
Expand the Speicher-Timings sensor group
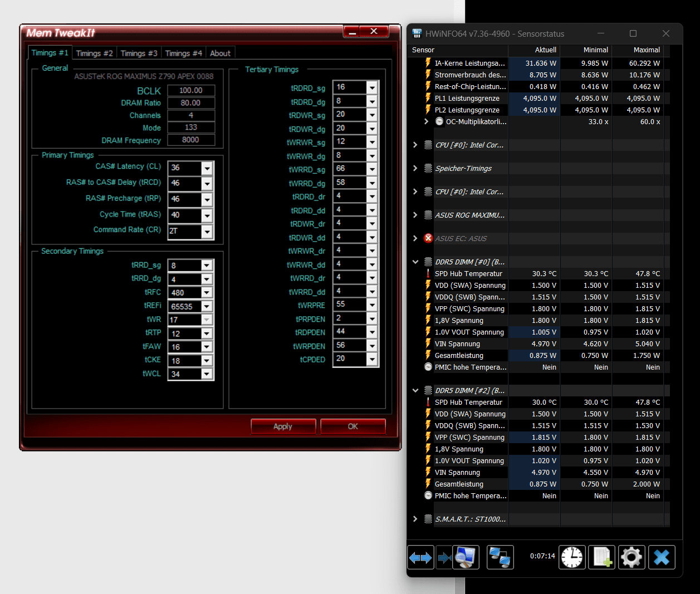415,168
